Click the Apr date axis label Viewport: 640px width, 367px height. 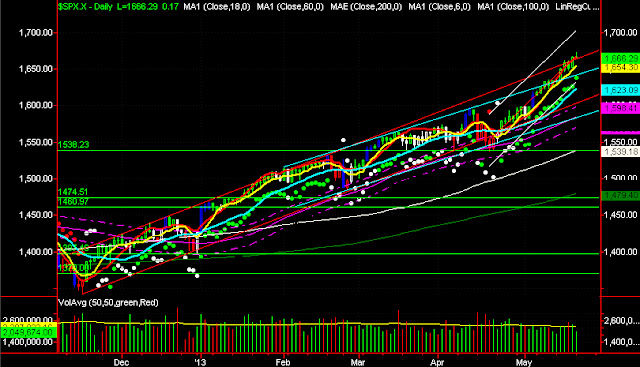point(437,363)
